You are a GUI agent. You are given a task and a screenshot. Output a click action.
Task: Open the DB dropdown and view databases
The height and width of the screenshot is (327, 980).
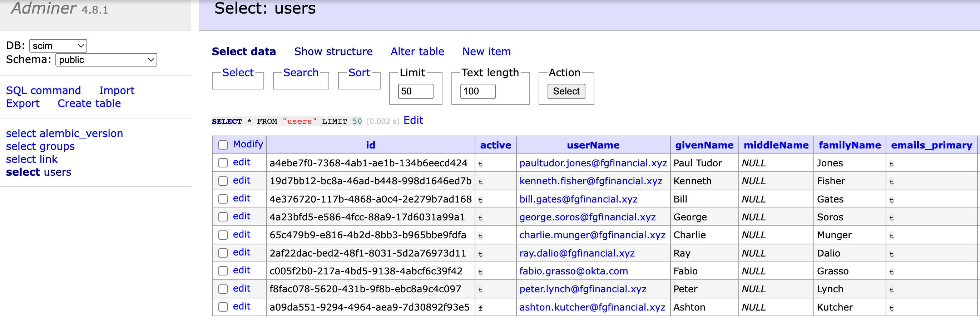coord(58,46)
